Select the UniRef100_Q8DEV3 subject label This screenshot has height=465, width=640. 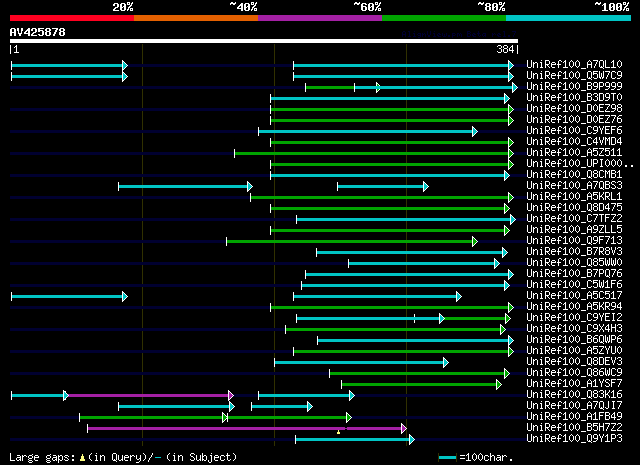(x=574, y=361)
